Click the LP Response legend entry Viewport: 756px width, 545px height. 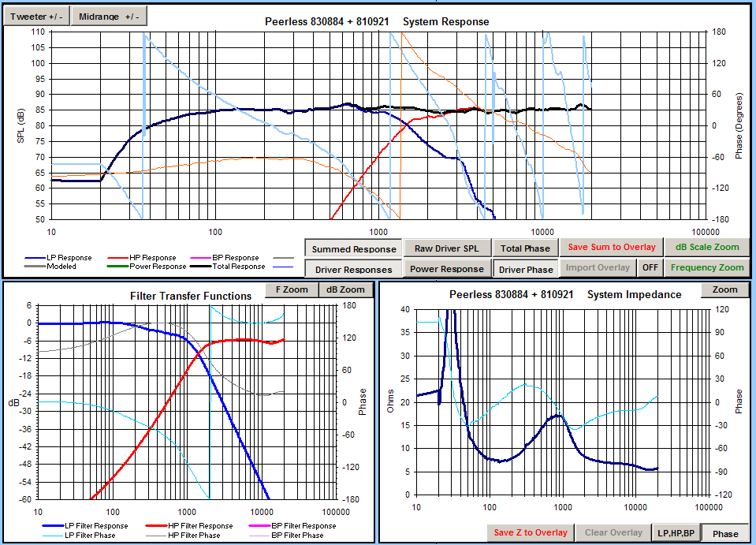58,258
